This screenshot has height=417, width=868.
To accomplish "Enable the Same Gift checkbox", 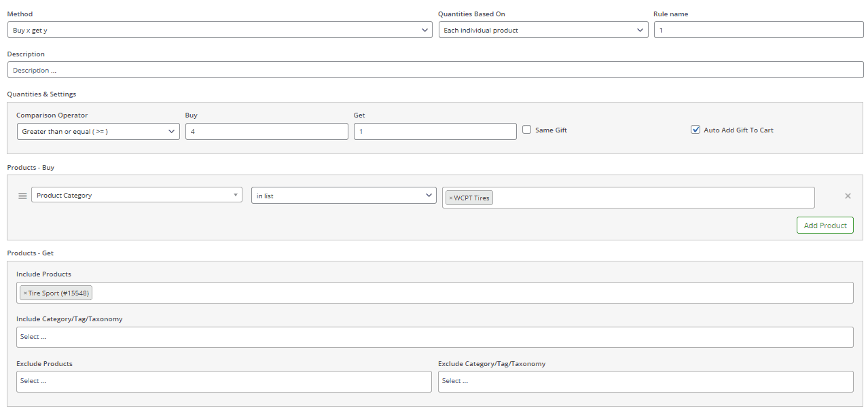I will (x=526, y=130).
